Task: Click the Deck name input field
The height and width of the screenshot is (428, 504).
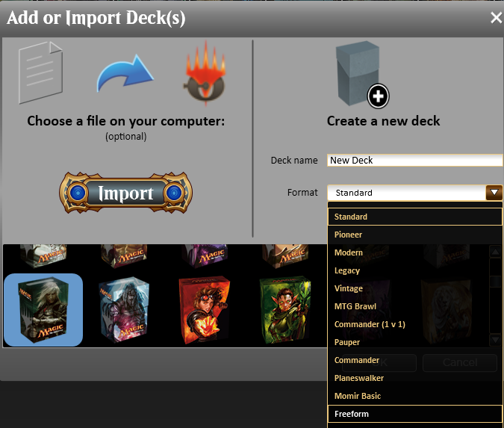Action: [415, 160]
